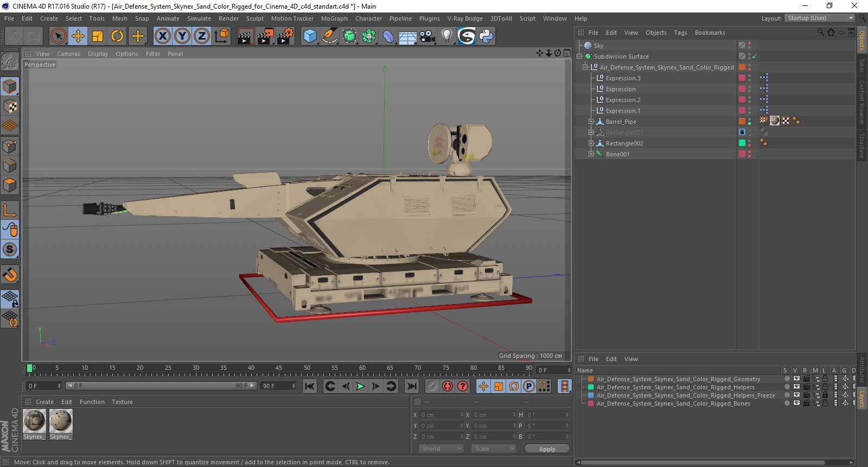Add a camera object
The image size is (868, 467).
point(427,36)
